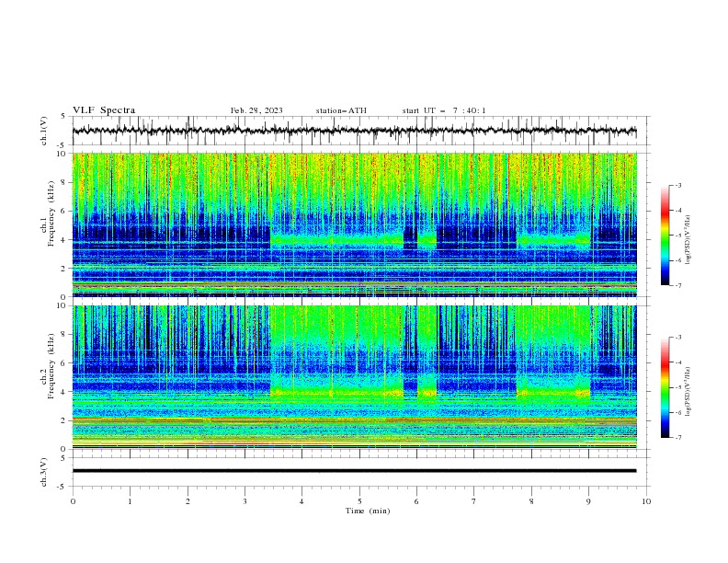The width and height of the screenshot is (728, 563).
Task: Click the lower 'log(PSD)(V²/Hz)' colorbar label
Action: 688,392
